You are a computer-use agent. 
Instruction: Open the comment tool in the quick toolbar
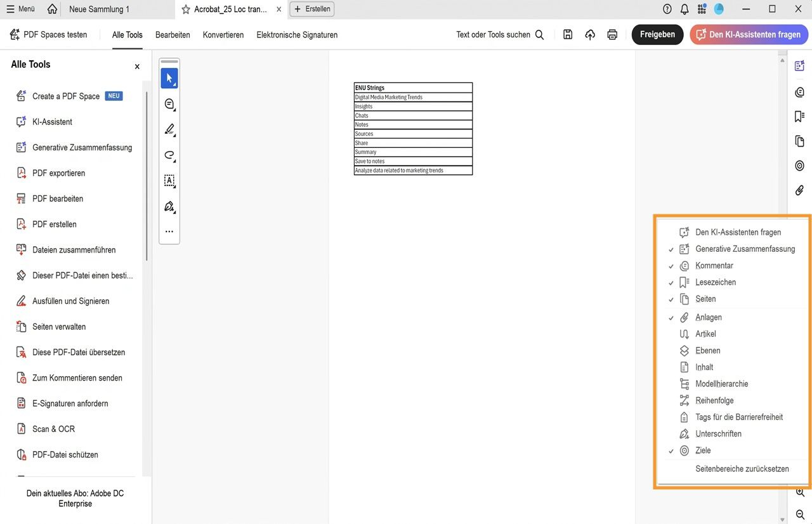point(169,103)
